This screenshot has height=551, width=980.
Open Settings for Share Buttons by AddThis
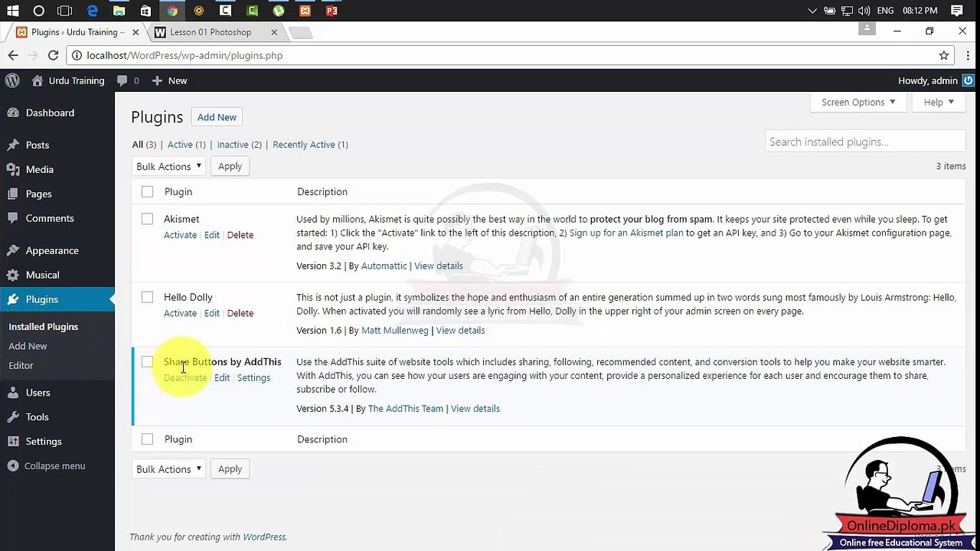(x=253, y=378)
